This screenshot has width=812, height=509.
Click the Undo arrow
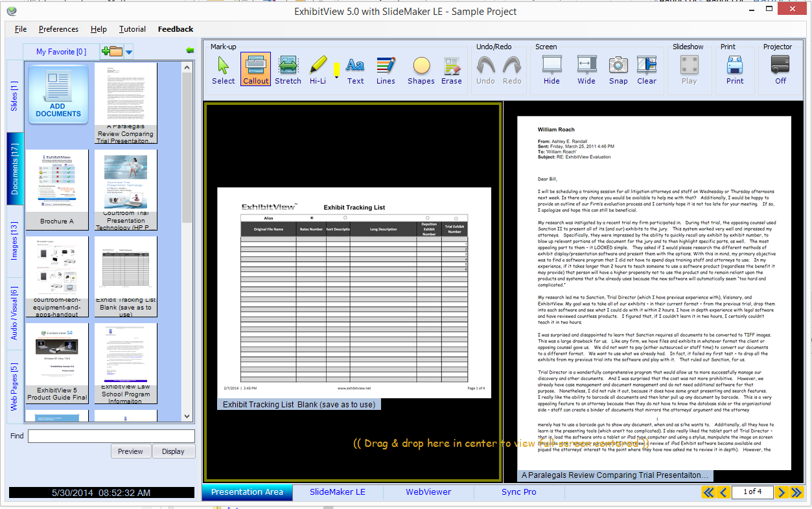(x=485, y=70)
